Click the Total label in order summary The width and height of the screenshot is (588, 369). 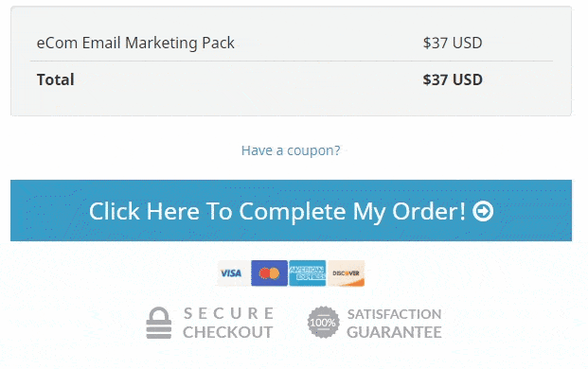click(56, 79)
